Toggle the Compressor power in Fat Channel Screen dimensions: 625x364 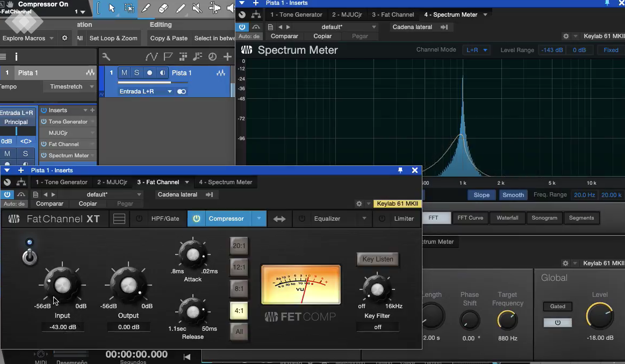(197, 219)
